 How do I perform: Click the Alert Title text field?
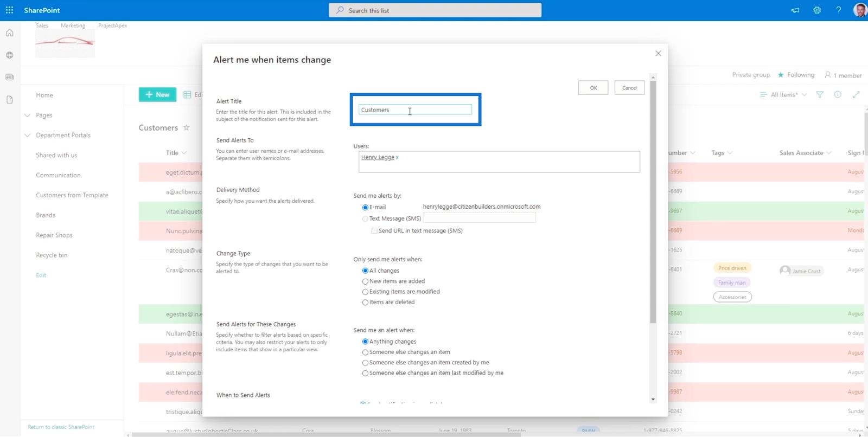coord(415,110)
